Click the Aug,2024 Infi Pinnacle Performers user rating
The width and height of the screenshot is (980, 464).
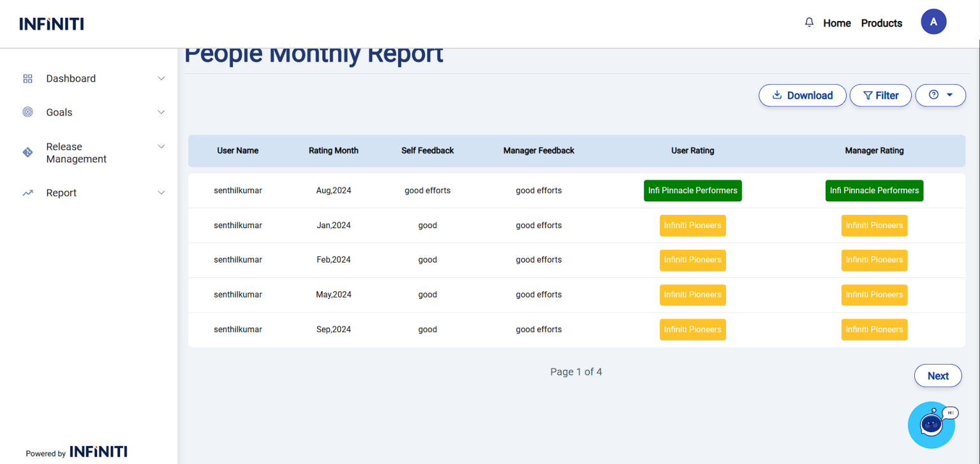click(x=692, y=191)
